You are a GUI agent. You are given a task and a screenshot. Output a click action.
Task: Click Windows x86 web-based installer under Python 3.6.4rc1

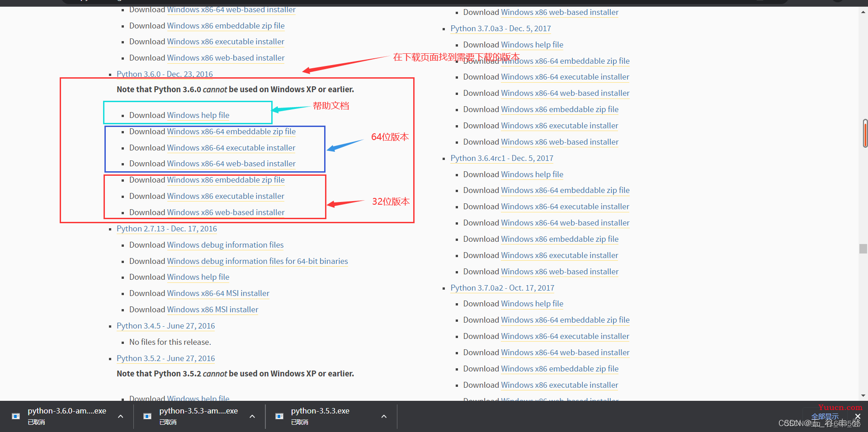tap(560, 272)
